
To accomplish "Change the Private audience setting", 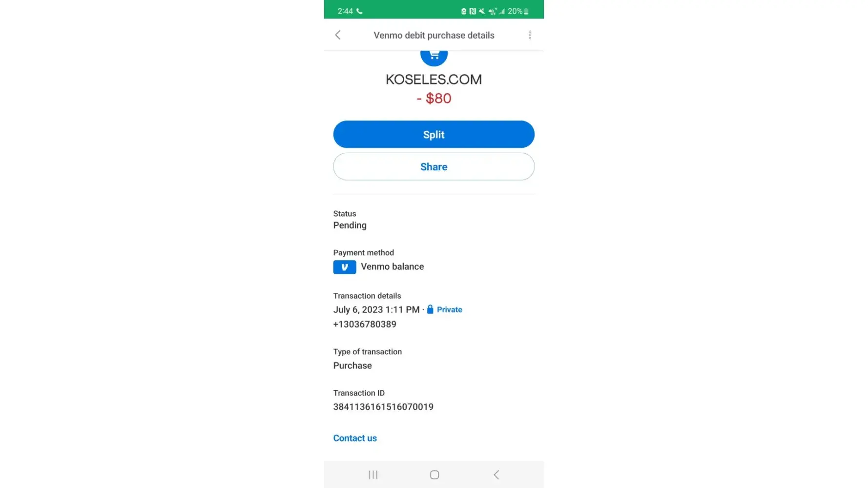I will 449,309.
